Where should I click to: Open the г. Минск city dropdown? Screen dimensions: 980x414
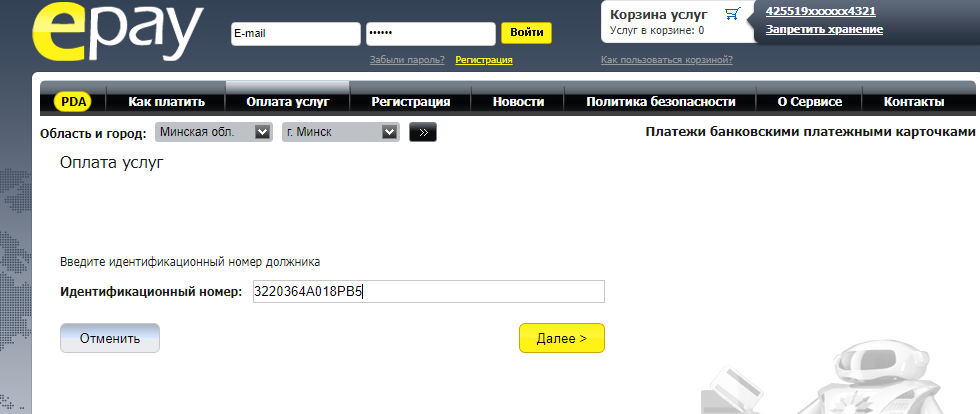[341, 132]
